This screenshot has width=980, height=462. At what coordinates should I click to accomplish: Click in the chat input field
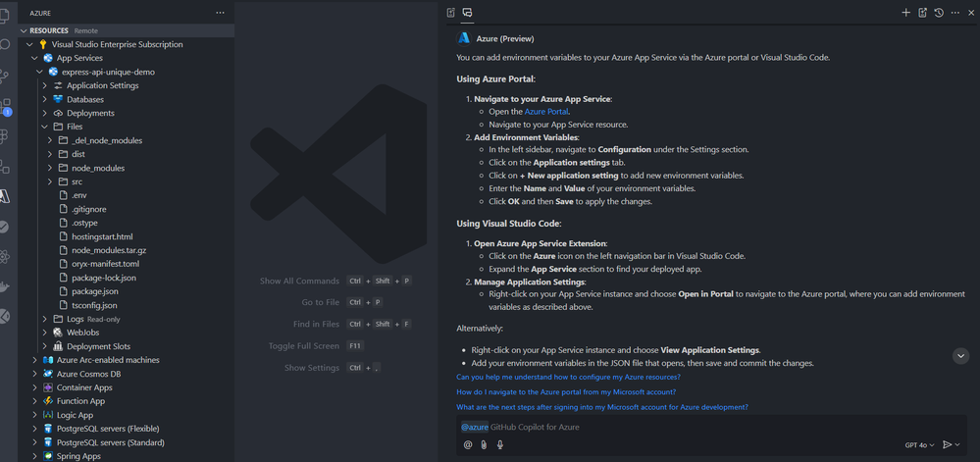coord(712,427)
